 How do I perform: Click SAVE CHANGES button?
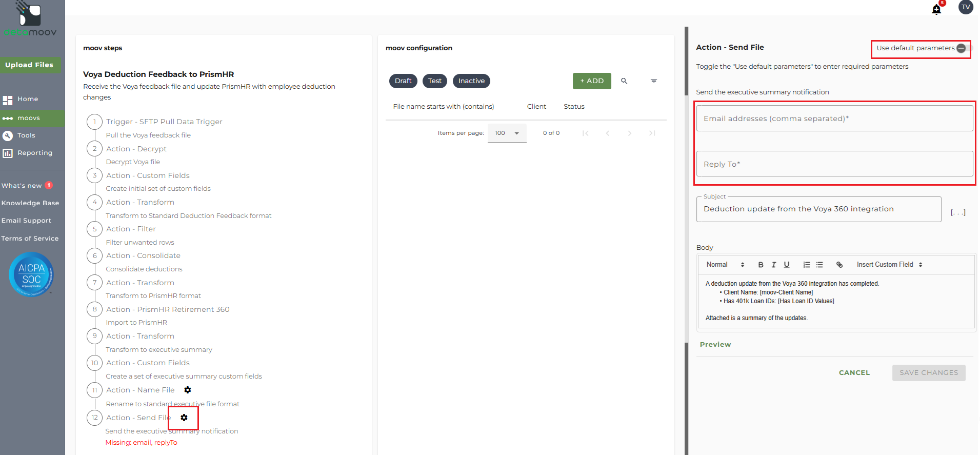929,373
